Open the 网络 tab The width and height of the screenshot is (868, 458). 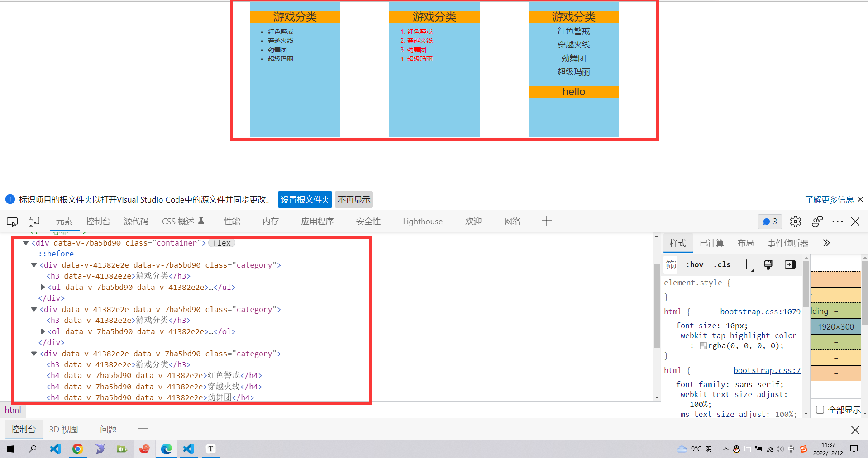[x=512, y=222]
